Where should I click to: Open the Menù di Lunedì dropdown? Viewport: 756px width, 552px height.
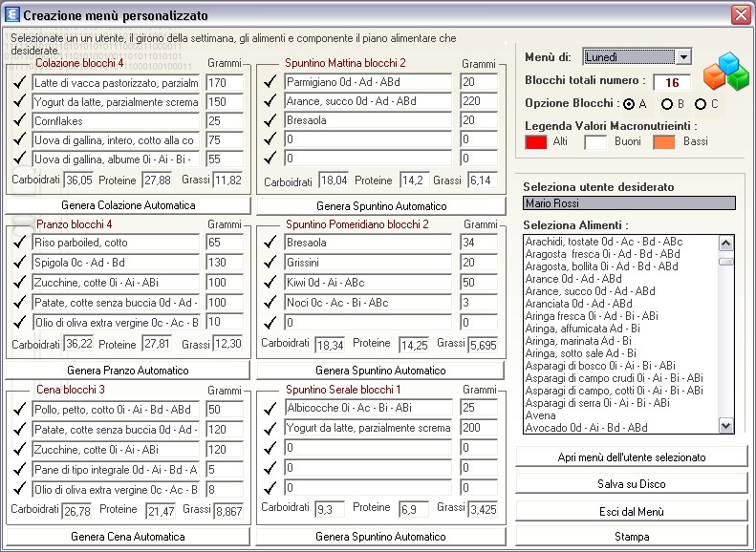[683, 57]
